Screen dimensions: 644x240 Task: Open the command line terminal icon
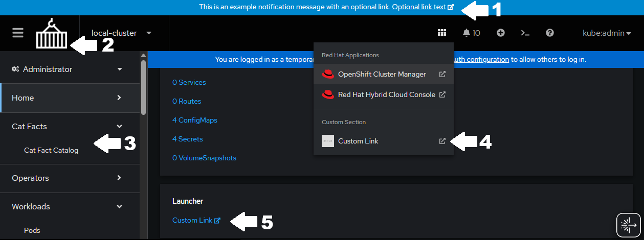[525, 33]
